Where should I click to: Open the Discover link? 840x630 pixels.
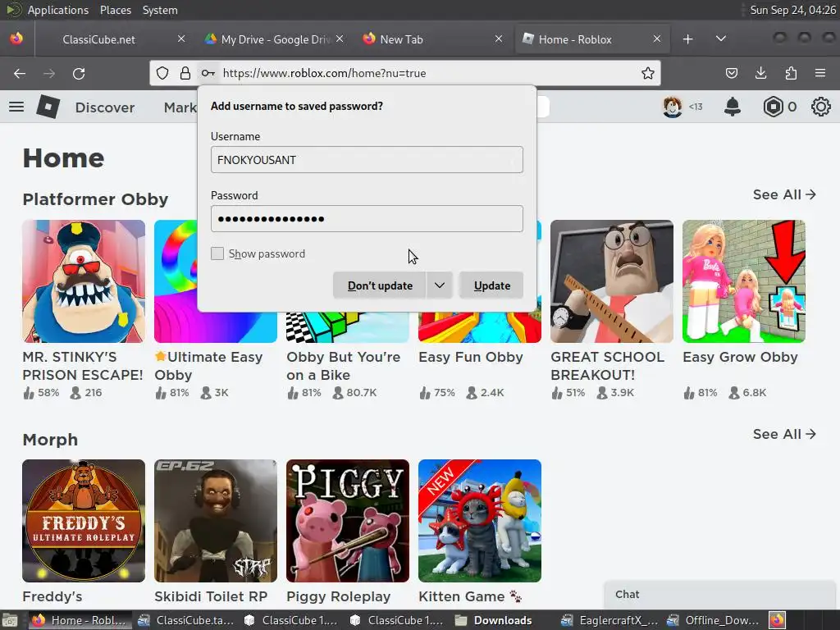[x=105, y=107]
